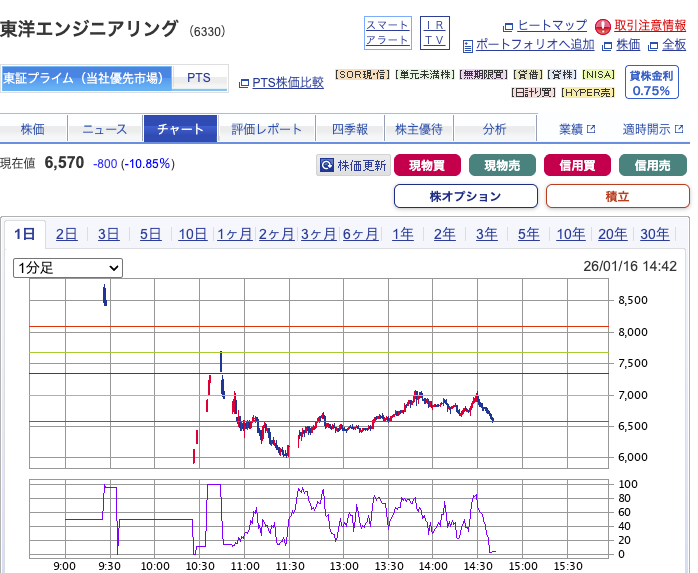This screenshot has height=573, width=698.
Task: Click the external-link icon on 業績 tab
Action: tap(590, 129)
